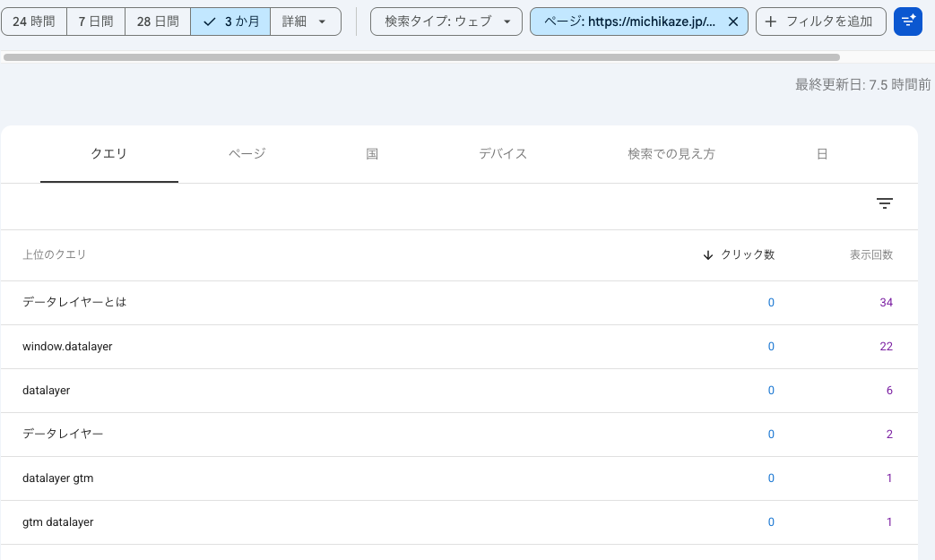The image size is (935, 560).
Task: Click impressions value 6 for datalayer
Action: tap(889, 391)
